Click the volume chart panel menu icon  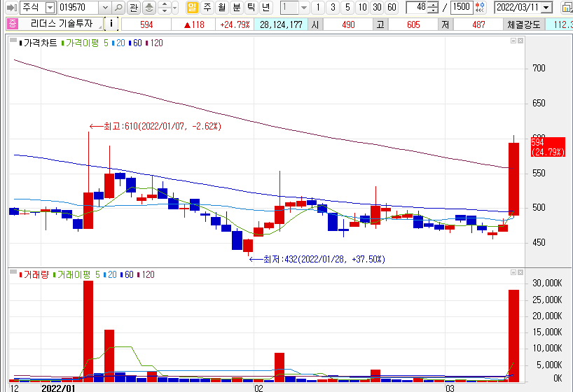coord(13,272)
